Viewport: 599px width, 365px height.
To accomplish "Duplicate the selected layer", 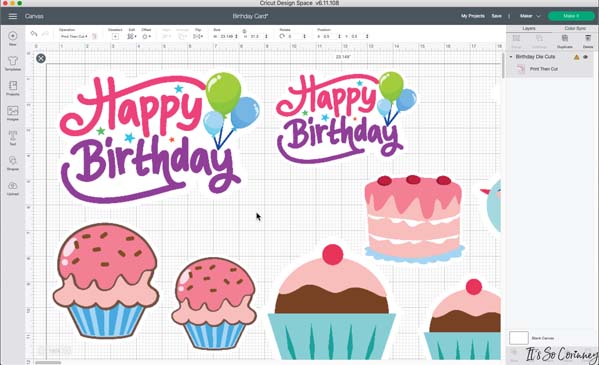I will tap(565, 41).
